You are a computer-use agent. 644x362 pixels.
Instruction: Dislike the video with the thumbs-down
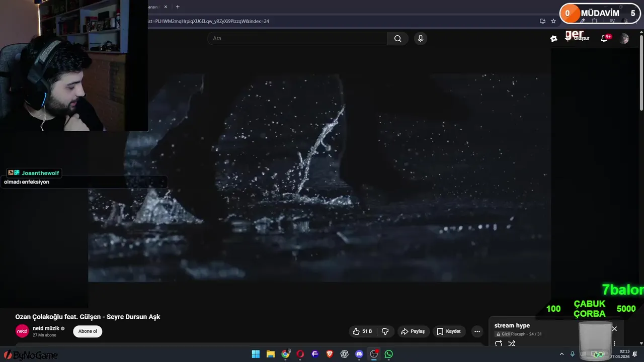coord(385,331)
